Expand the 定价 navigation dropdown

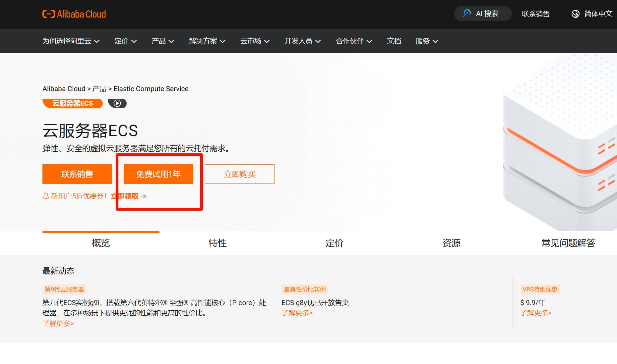coord(125,41)
